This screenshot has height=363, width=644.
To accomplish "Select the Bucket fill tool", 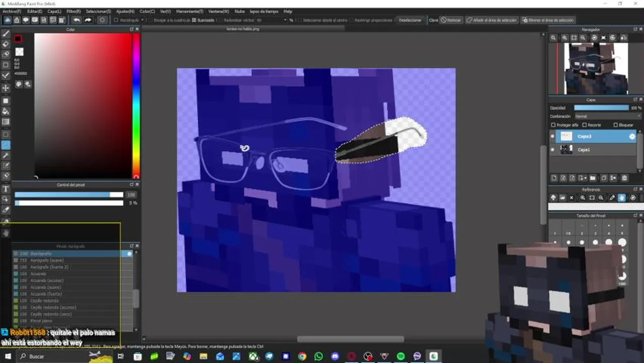I will [x=6, y=111].
